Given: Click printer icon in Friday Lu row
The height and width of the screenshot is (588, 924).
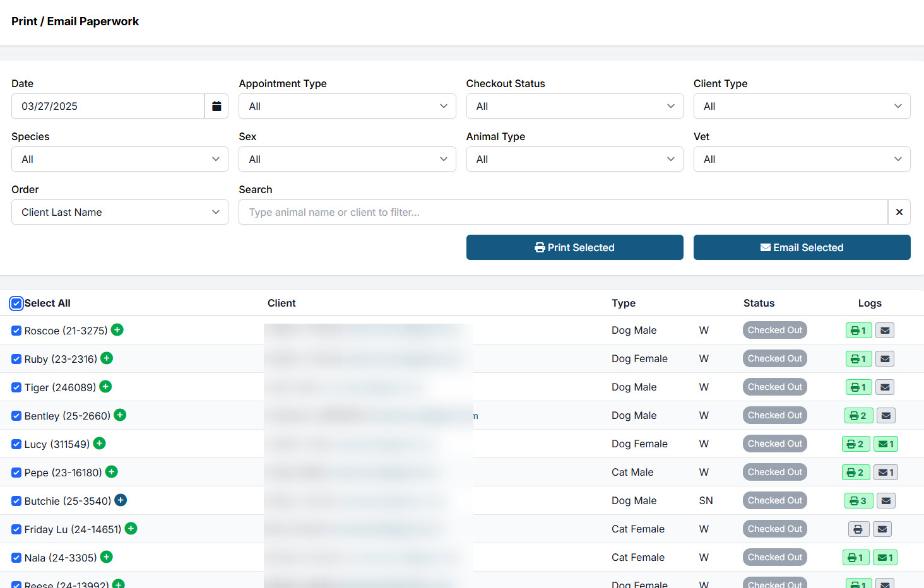Looking at the screenshot, I should (x=858, y=529).
